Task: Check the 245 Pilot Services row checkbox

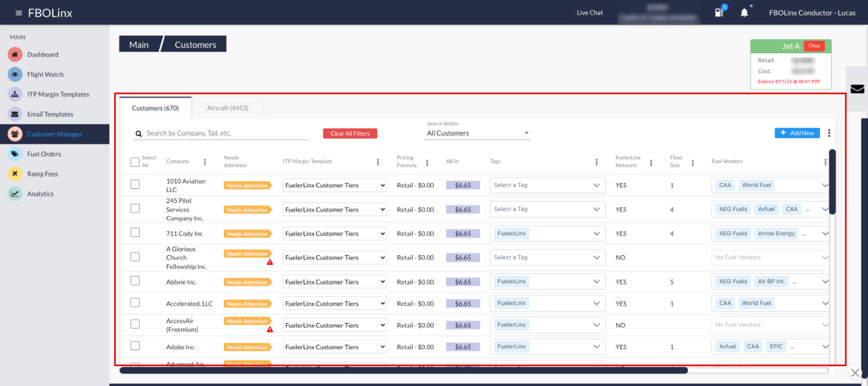Action: (x=135, y=208)
